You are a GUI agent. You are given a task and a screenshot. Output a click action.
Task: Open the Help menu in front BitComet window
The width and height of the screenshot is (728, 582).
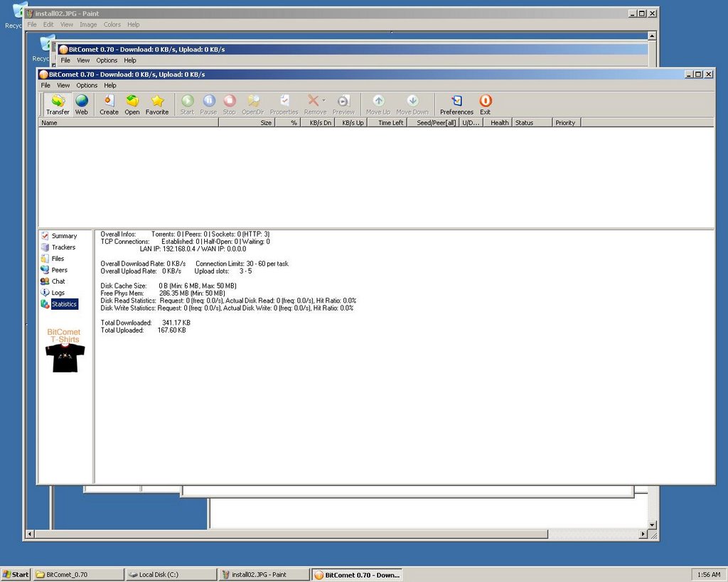pos(110,85)
